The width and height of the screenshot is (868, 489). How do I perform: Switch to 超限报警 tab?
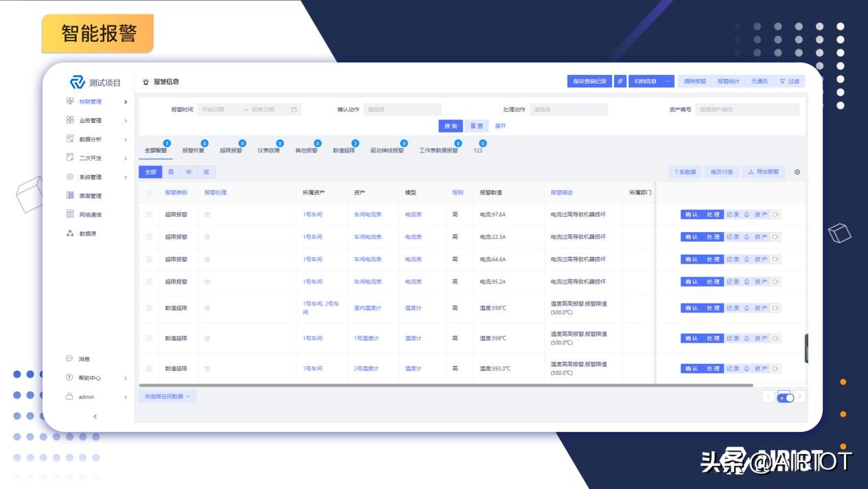click(231, 150)
